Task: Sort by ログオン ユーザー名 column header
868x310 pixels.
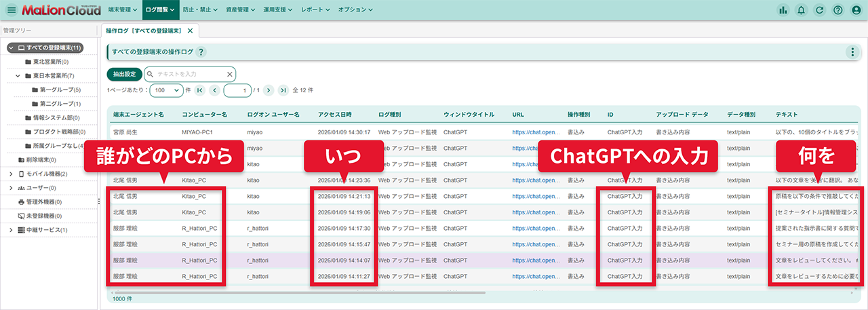Action: [273, 114]
